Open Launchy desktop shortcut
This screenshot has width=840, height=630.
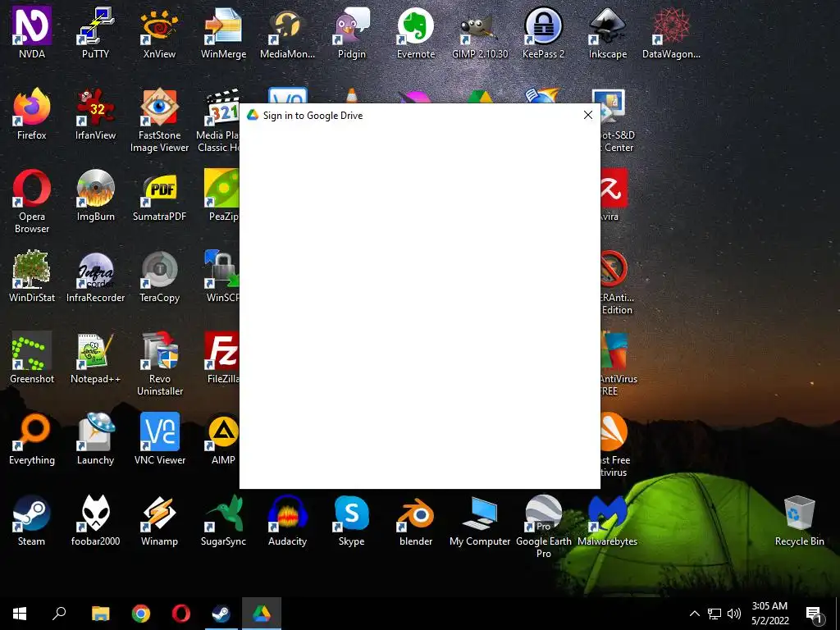click(95, 440)
